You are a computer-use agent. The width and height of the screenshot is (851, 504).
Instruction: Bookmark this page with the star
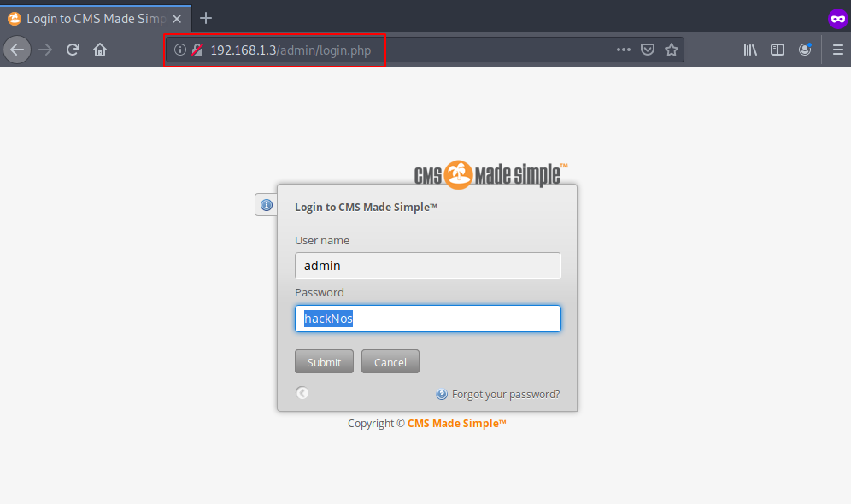pyautogui.click(x=672, y=50)
